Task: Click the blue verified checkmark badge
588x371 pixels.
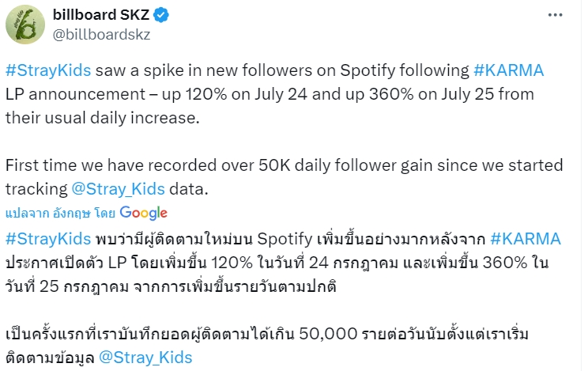Action: click(x=161, y=15)
